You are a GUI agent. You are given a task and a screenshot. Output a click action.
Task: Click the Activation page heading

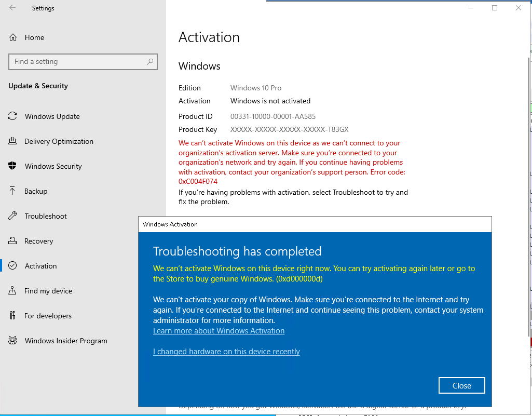pos(209,37)
